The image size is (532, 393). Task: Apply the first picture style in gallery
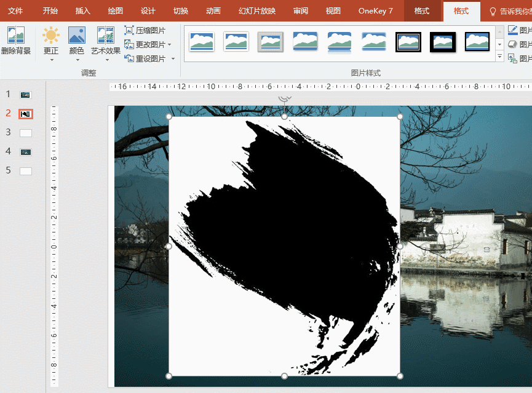tap(202, 42)
